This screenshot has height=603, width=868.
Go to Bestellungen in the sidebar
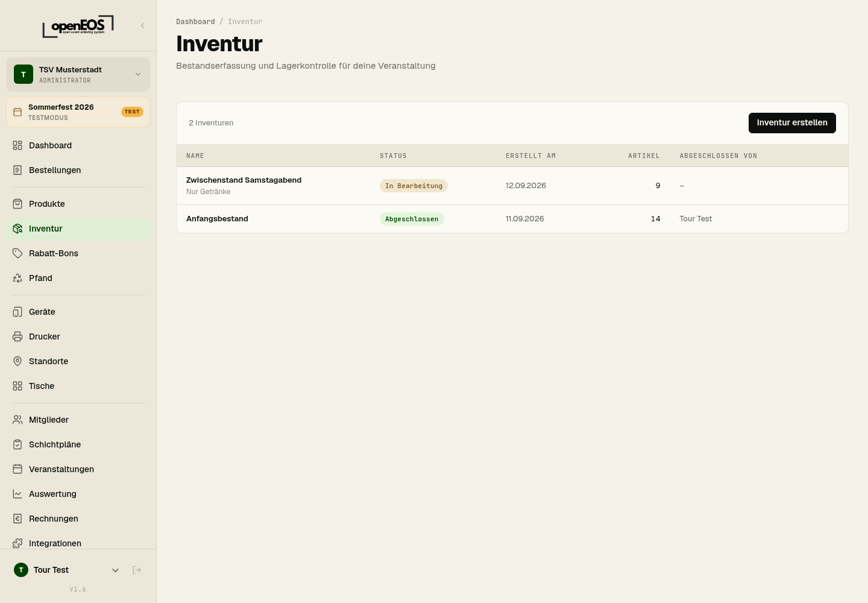pos(78,170)
